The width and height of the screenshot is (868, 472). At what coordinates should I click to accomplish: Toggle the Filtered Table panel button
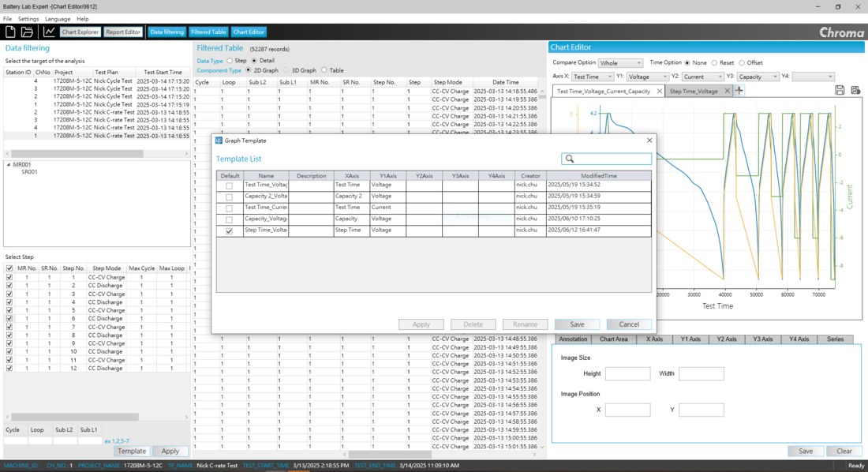208,32
